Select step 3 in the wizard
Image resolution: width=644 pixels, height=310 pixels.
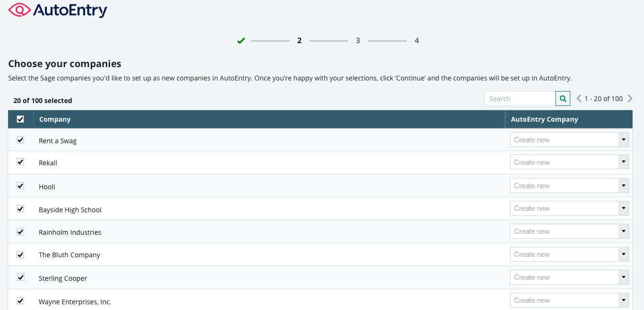pyautogui.click(x=358, y=41)
